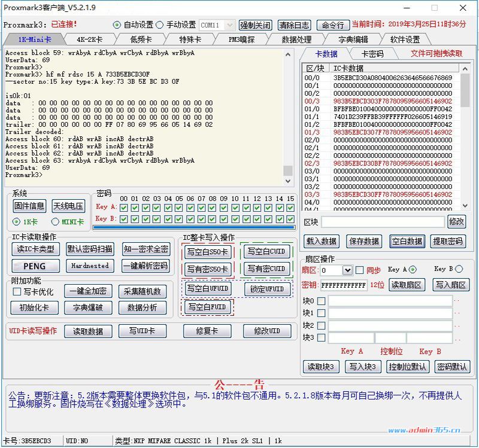
Task: Toggle Key A checkbox for sector 00
Action: (x=124, y=208)
